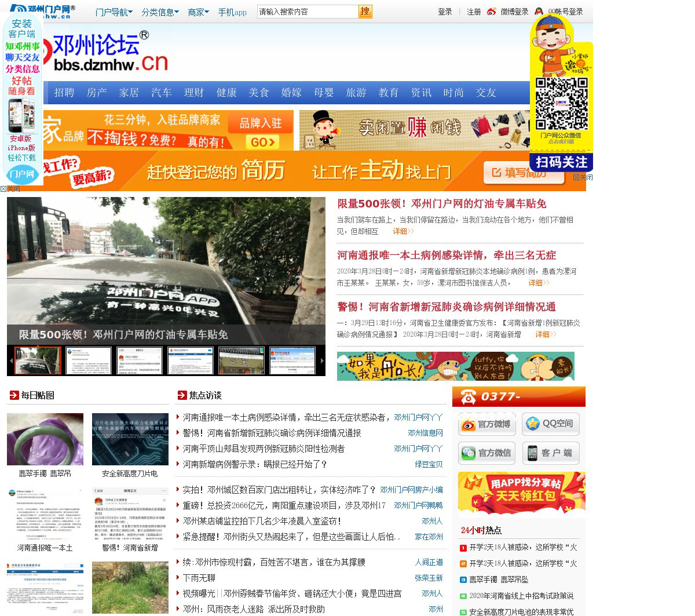This screenshot has height=616, width=695.
Task: Open hot item number 1 开学2天18人被感染
Action: click(x=523, y=547)
